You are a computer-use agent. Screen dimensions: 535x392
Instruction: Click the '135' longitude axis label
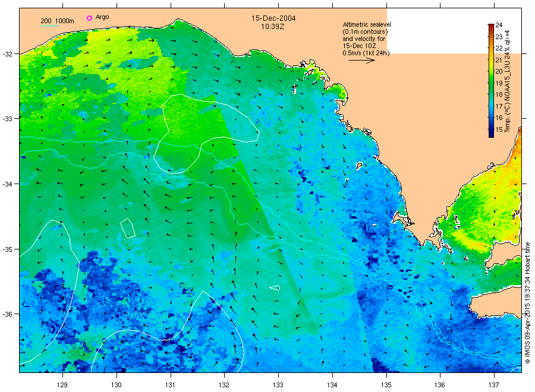pos(386,385)
